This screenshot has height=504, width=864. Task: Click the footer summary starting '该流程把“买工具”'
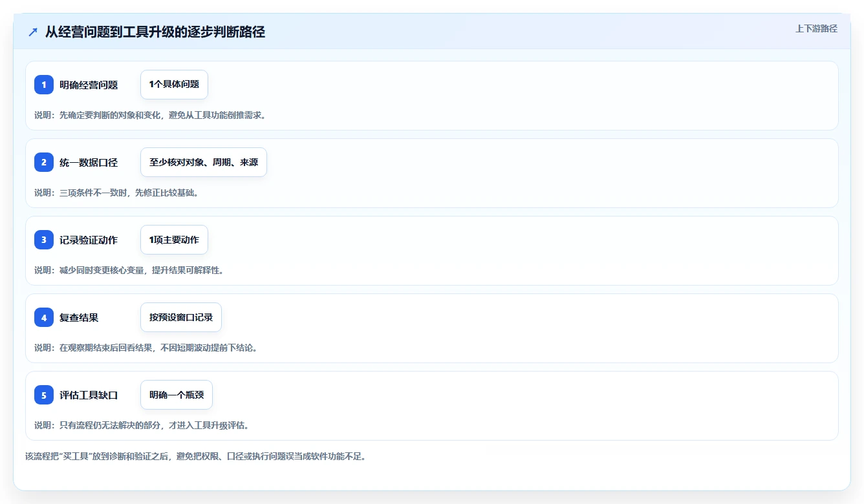click(x=196, y=456)
